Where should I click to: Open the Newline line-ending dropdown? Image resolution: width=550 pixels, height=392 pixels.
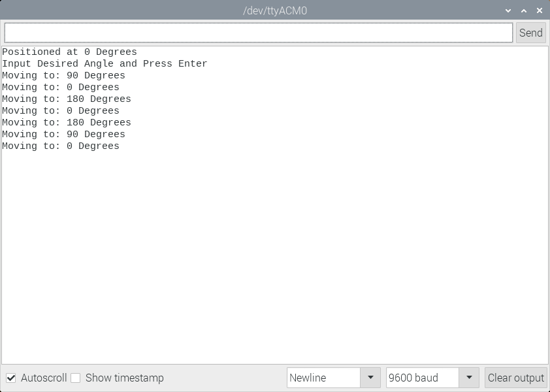[x=334, y=378]
